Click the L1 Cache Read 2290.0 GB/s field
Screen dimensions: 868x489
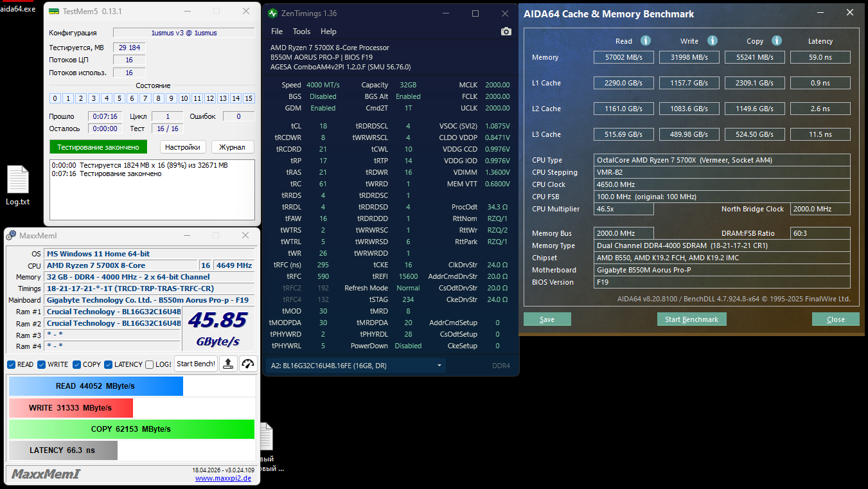point(623,83)
